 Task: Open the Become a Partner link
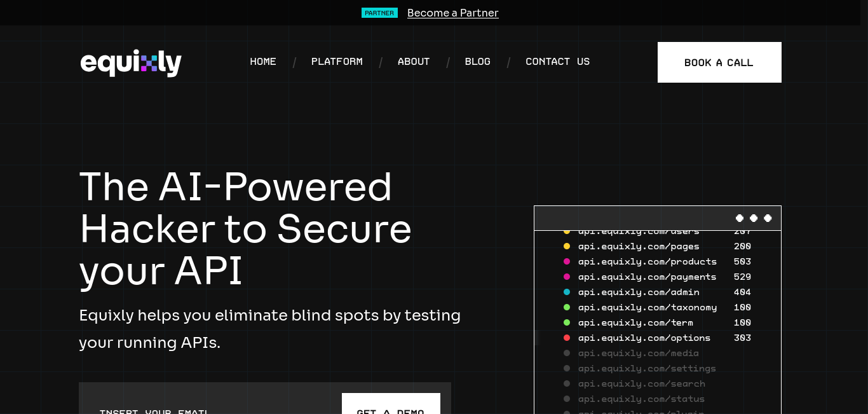(453, 13)
